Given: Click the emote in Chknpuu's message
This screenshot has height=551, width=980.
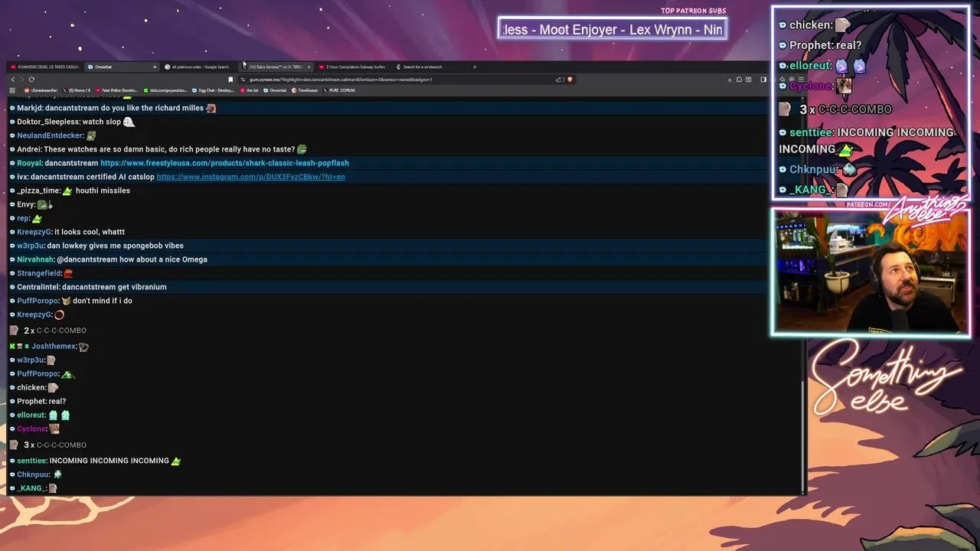Looking at the screenshot, I should pos(57,474).
